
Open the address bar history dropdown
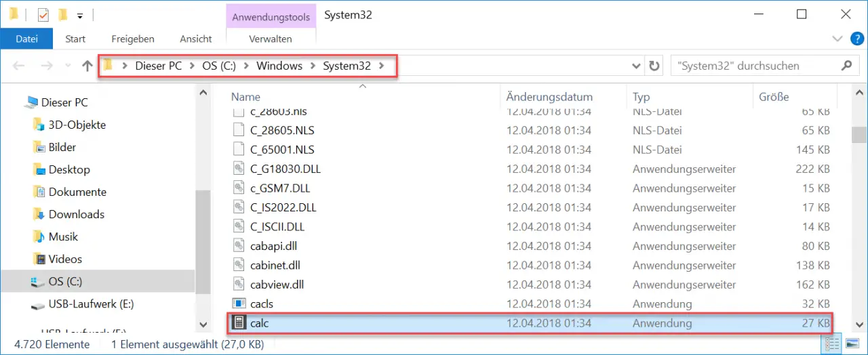coord(636,66)
